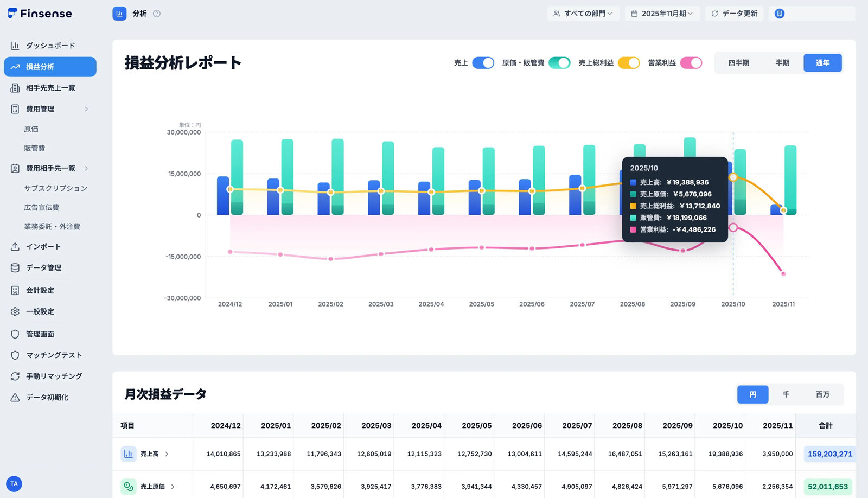868x498 pixels.
Task: Click the データ管理 database icon
Action: 15,268
